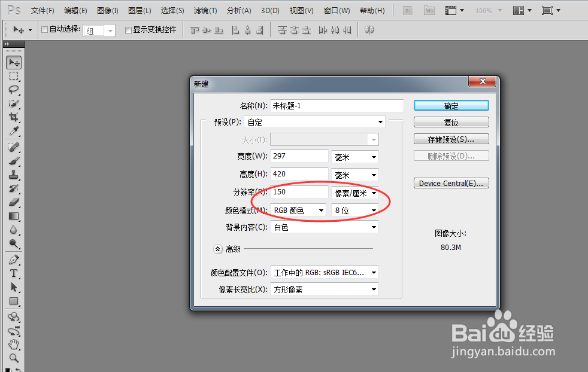Open the 图像(I) menu
Viewport: 588px width, 372px height.
[107, 11]
